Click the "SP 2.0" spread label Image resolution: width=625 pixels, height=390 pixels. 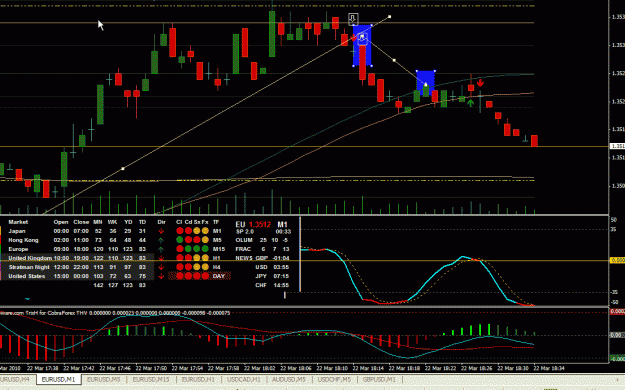[x=245, y=231]
